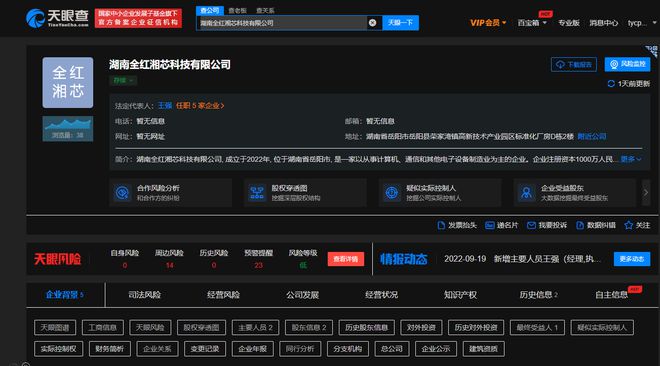The height and width of the screenshot is (366, 660).
Task: Click the 分支机构 tag
Action: tap(348, 349)
